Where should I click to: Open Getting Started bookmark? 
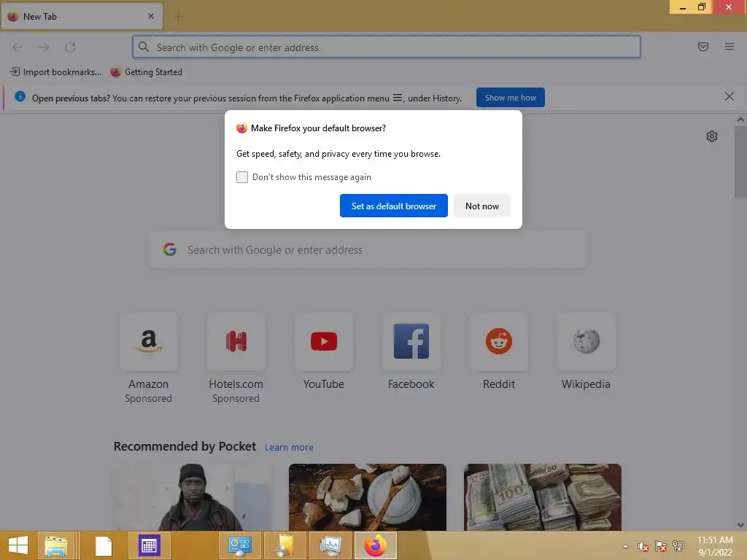click(146, 72)
